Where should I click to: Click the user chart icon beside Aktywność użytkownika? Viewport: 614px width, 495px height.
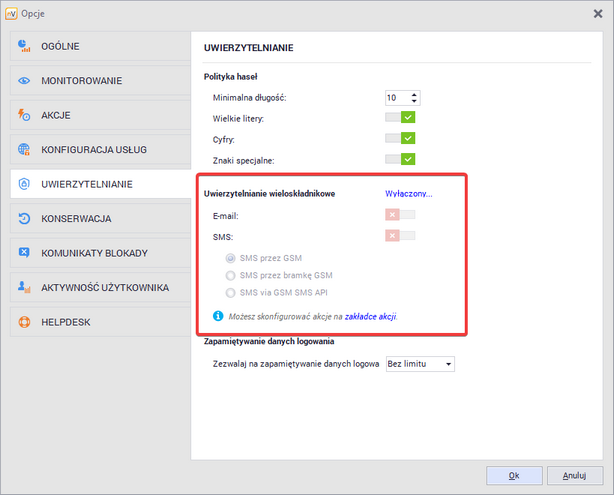point(25,288)
